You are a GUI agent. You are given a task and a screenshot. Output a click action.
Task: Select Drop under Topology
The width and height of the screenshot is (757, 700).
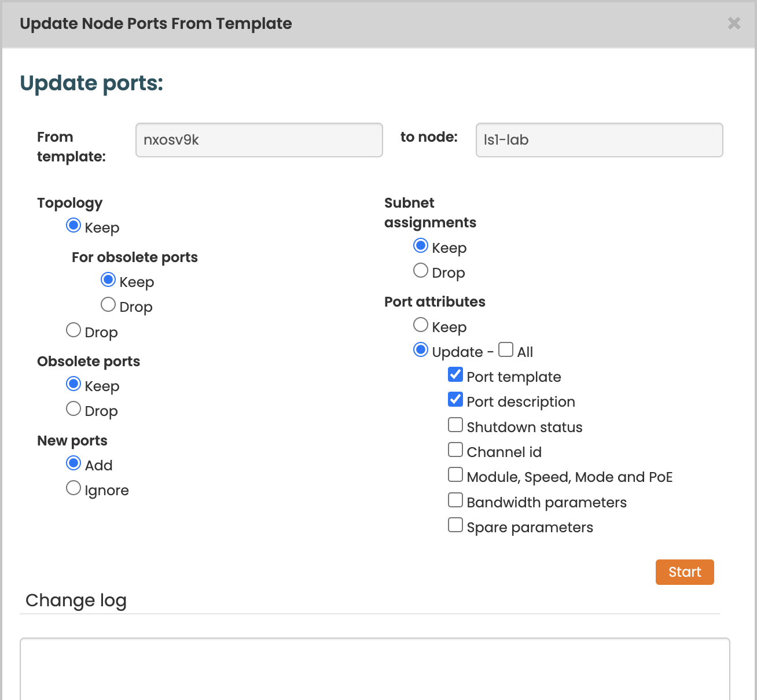[x=74, y=330]
